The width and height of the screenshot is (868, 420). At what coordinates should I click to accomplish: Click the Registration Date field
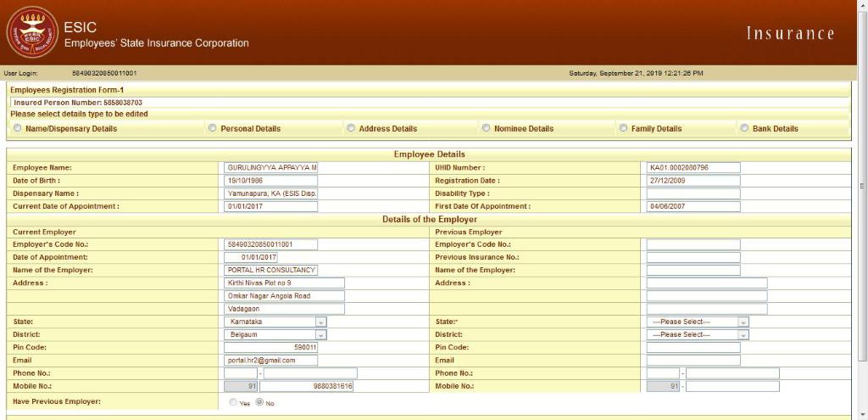click(693, 181)
